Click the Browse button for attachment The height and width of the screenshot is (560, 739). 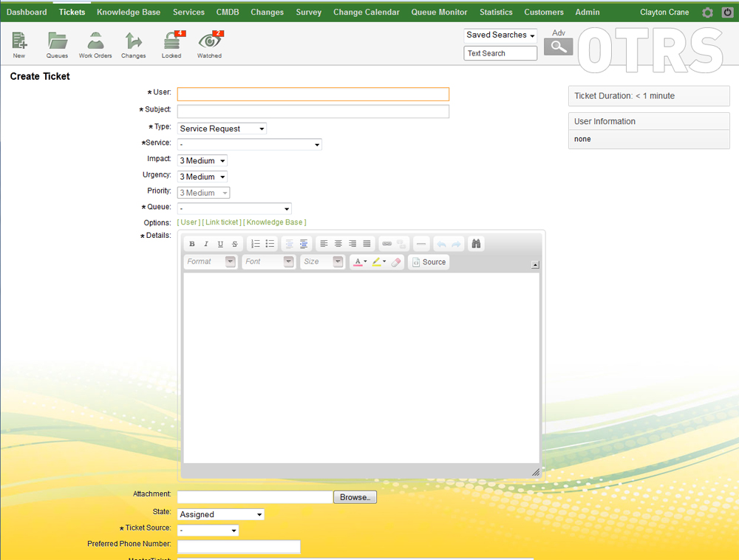(355, 497)
